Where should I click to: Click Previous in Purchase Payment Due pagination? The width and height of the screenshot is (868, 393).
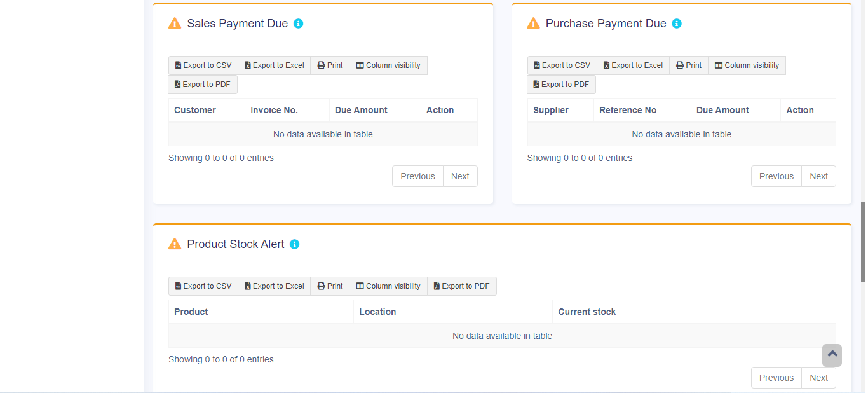[776, 176]
